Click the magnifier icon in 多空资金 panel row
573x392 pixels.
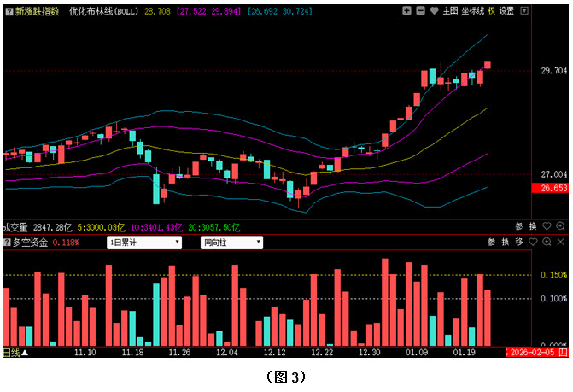[x=546, y=243]
